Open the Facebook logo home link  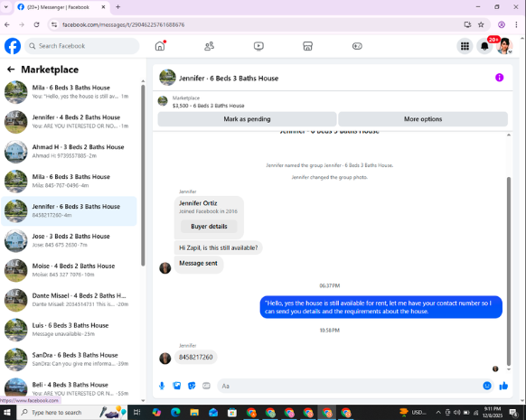[13, 46]
